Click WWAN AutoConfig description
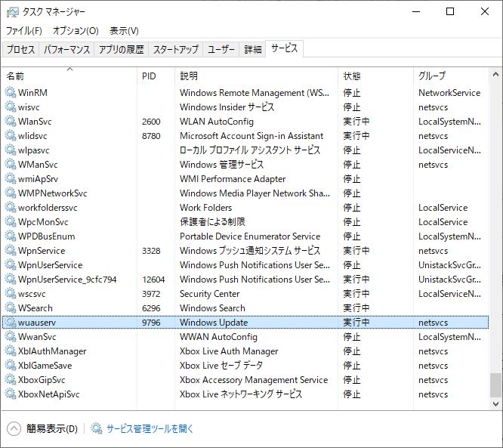The height and width of the screenshot is (448, 503). (218, 337)
